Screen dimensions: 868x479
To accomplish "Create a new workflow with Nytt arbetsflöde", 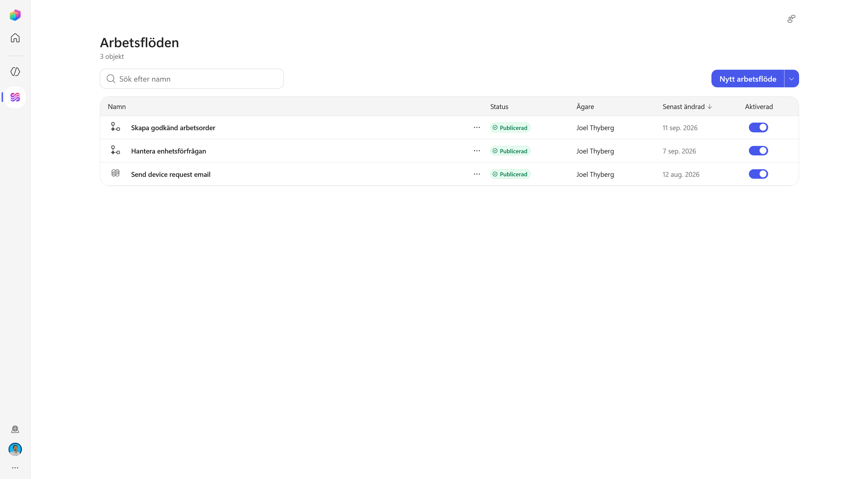I will tap(748, 79).
